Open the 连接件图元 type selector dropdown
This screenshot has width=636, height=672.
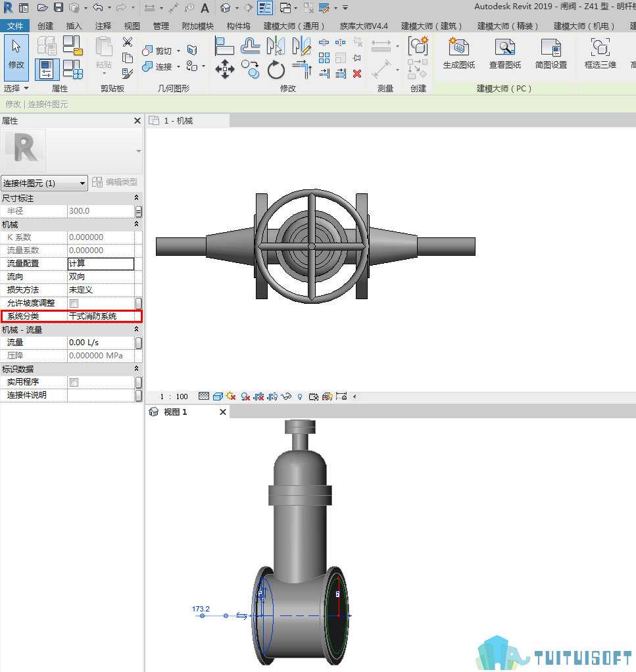(45, 183)
